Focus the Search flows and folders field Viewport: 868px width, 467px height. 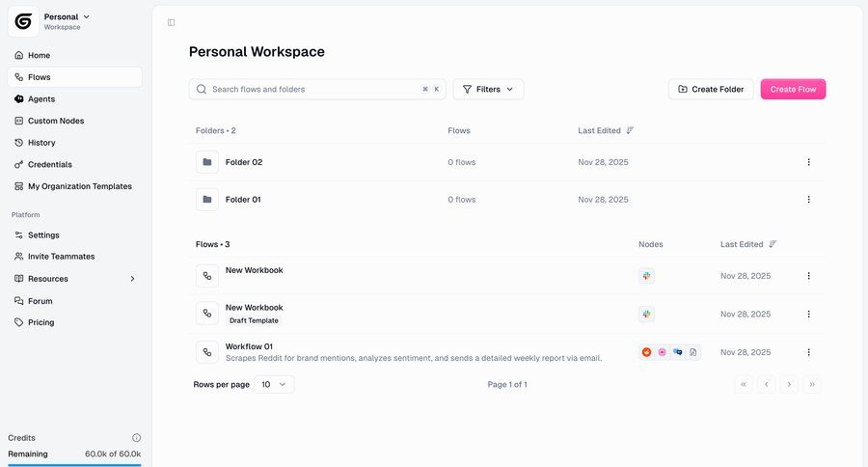[317, 89]
